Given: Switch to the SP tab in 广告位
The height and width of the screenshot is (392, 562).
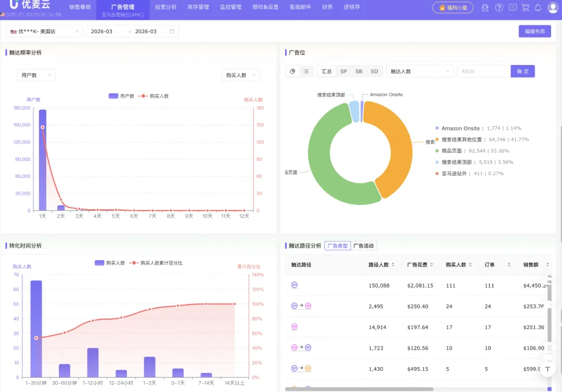Looking at the screenshot, I should pos(343,71).
